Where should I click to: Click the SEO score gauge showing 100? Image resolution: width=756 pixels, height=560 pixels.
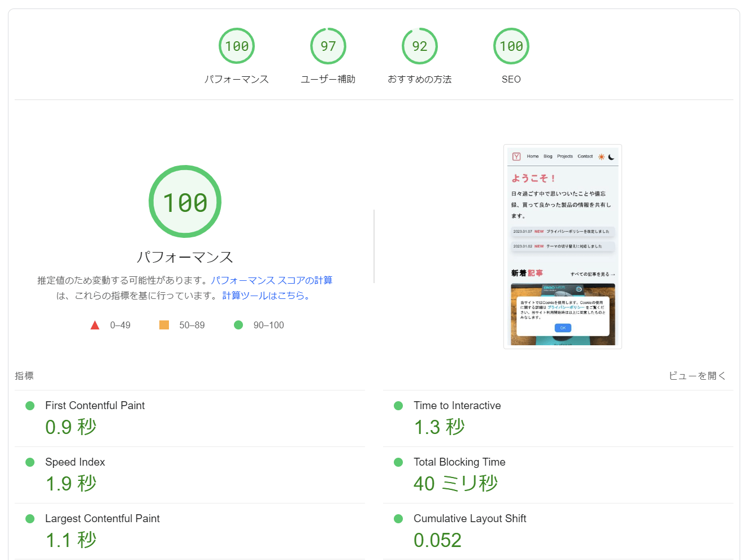pyautogui.click(x=511, y=46)
